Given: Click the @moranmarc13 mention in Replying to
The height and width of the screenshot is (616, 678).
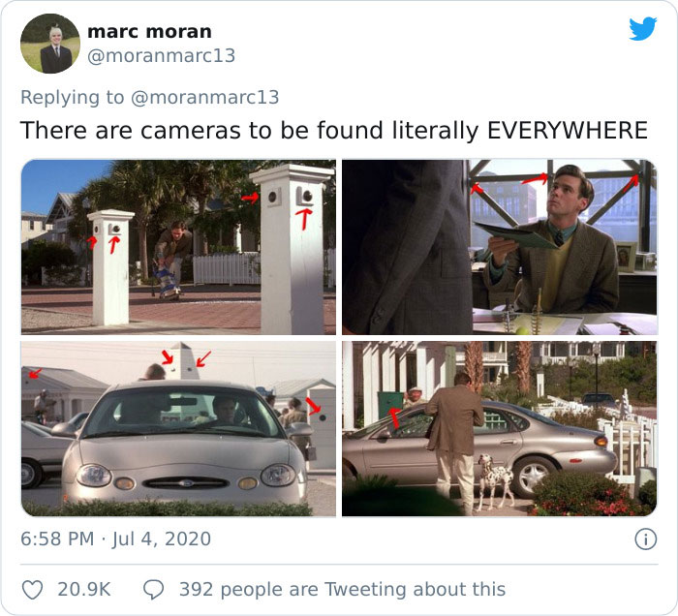Looking at the screenshot, I should click(x=204, y=97).
